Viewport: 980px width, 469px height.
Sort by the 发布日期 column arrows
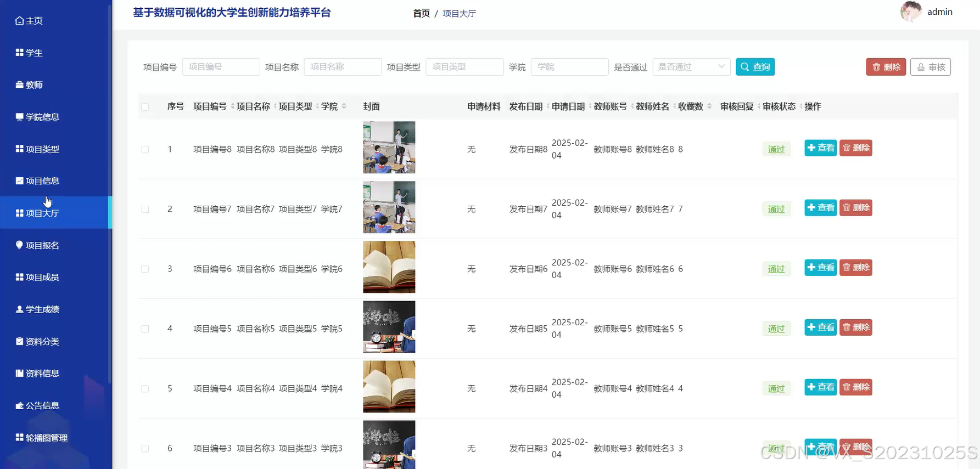[548, 106]
